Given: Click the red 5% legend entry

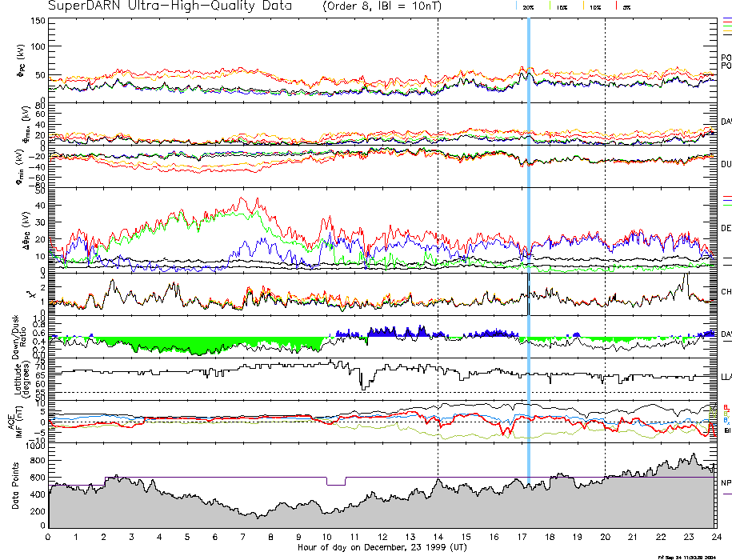Looking at the screenshot, I should click(x=626, y=6).
